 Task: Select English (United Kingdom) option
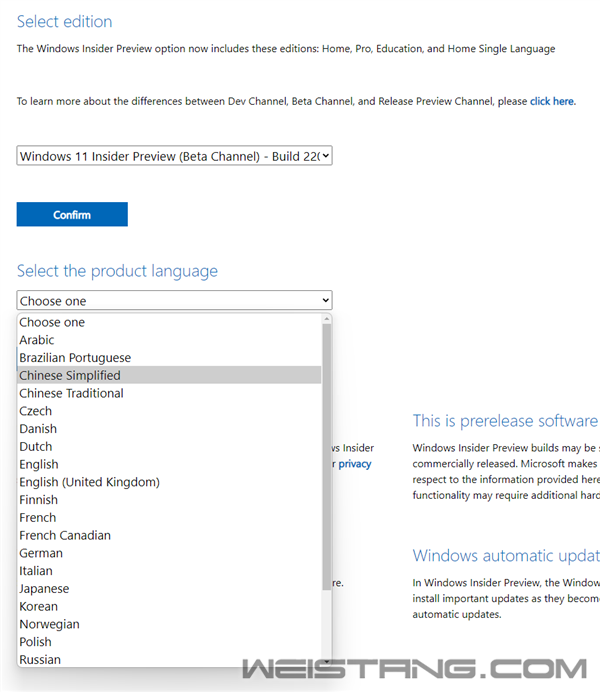170,482
